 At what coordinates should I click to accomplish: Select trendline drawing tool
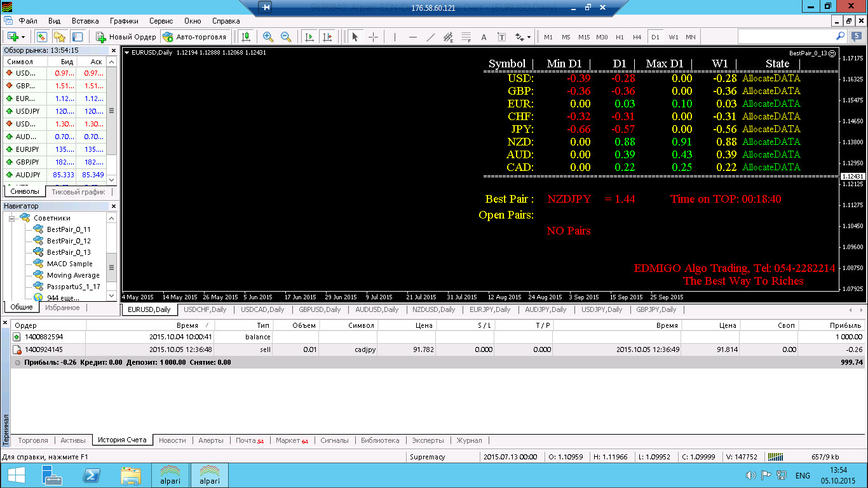point(430,37)
